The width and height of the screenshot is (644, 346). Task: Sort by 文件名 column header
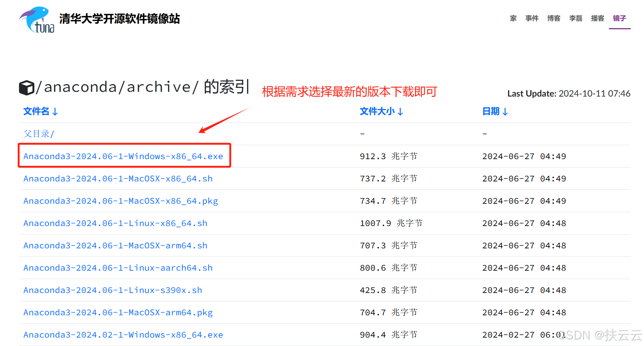41,111
